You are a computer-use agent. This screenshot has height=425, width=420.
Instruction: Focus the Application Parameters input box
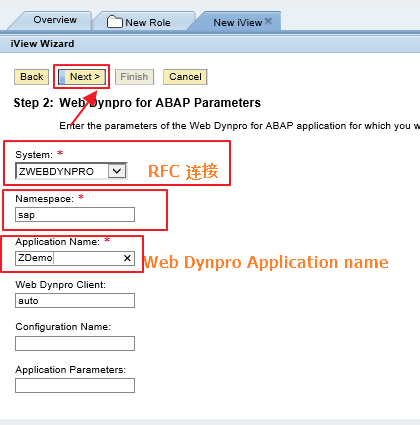coord(75,385)
